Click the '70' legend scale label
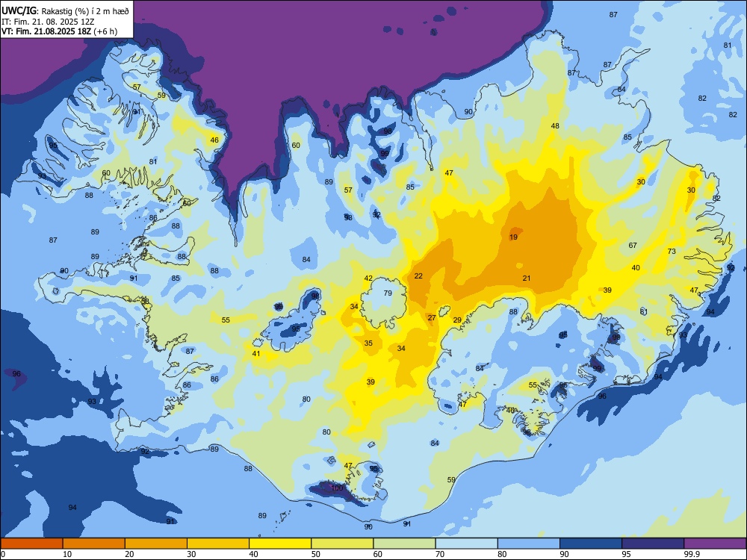Image resolution: width=747 pixels, height=560 pixels. pos(440,554)
